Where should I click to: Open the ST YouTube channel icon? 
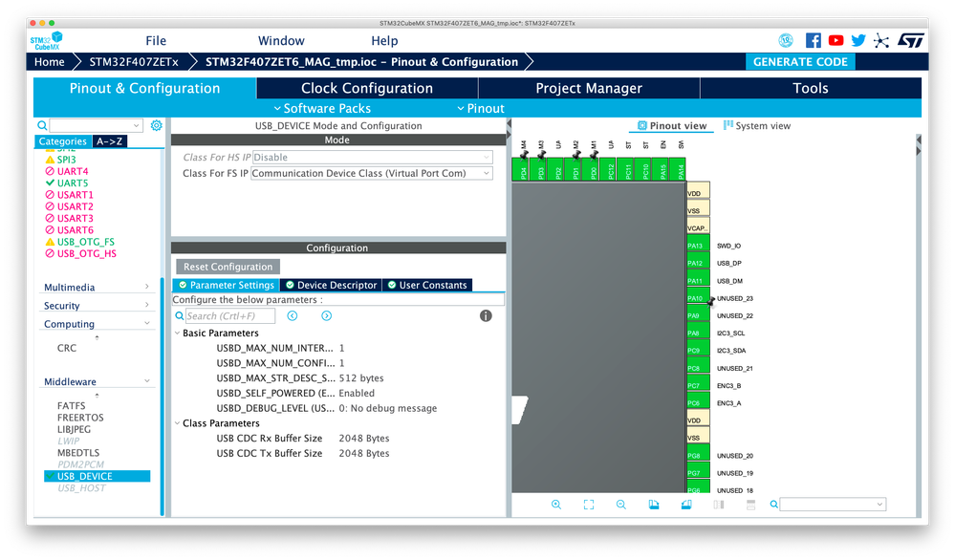(x=836, y=41)
